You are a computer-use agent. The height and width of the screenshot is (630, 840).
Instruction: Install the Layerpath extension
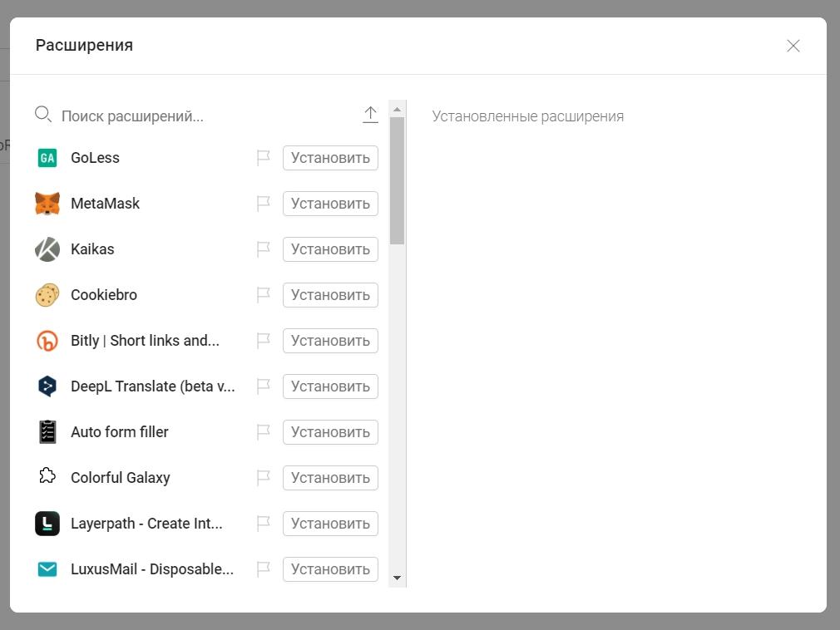coord(330,524)
